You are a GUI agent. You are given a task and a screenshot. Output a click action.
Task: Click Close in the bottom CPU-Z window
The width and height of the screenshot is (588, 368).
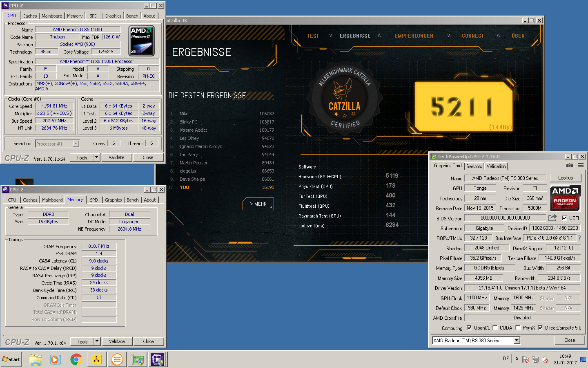(148, 341)
